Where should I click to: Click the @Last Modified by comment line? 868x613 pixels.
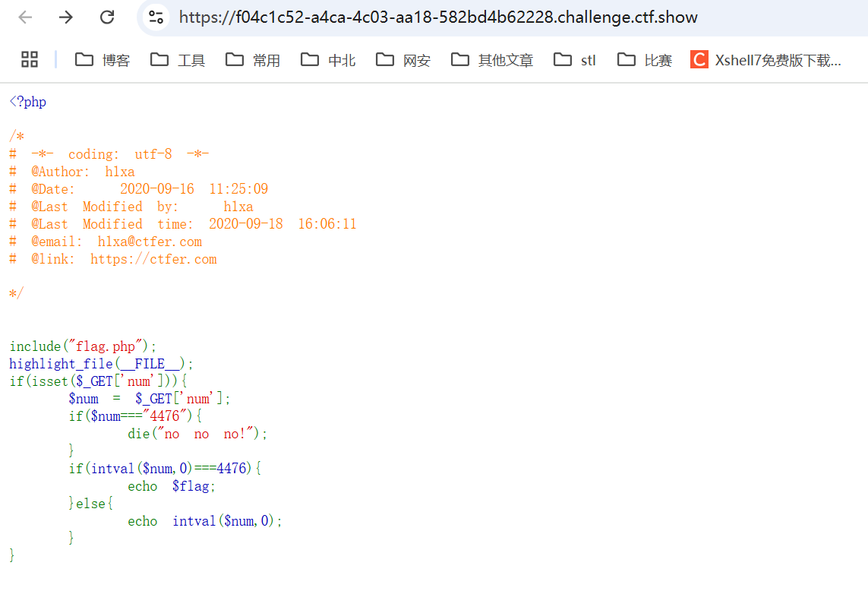pyautogui.click(x=131, y=207)
